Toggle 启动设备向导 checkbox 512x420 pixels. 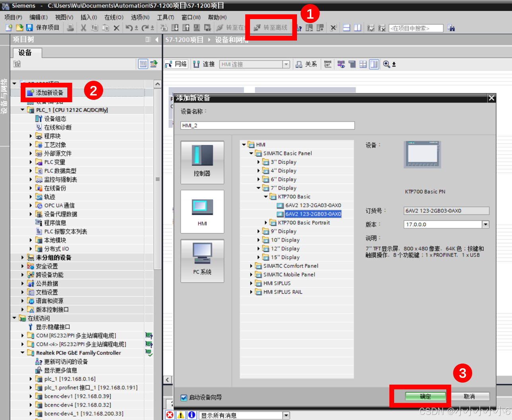[x=184, y=397]
